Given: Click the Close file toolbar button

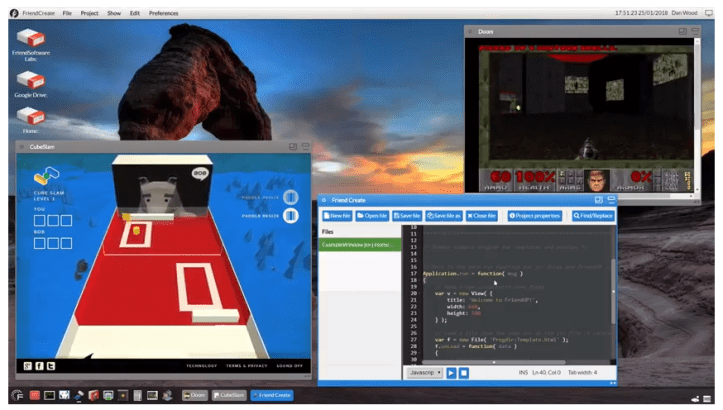Looking at the screenshot, I should [x=479, y=215].
